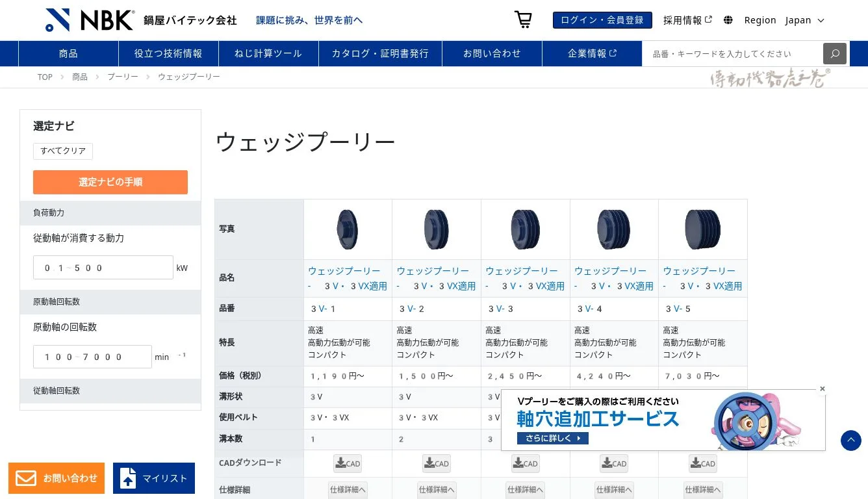
Task: Download CAD for 3V-1 pulley
Action: [348, 463]
